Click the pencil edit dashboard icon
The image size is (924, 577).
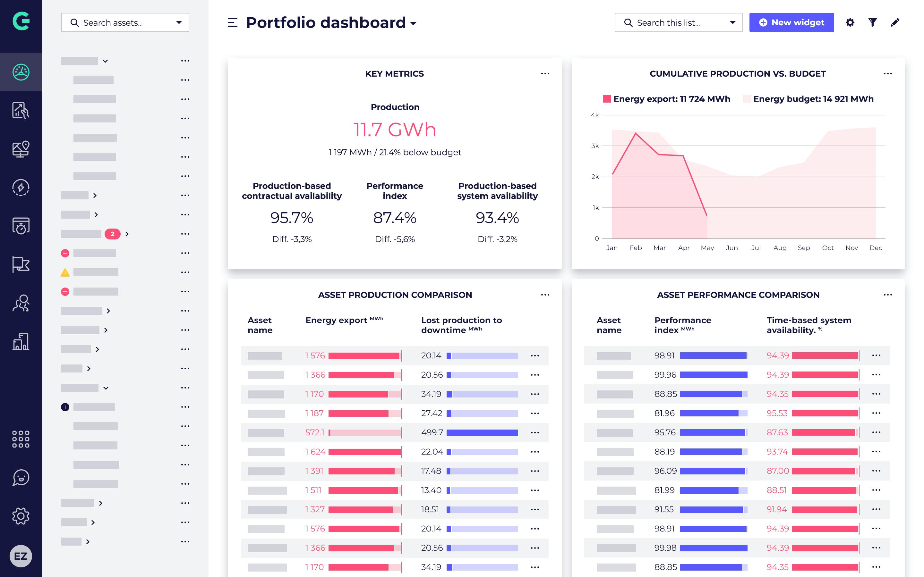[895, 22]
